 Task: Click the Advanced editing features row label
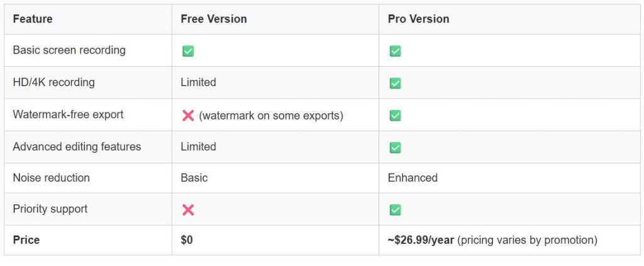point(77,147)
